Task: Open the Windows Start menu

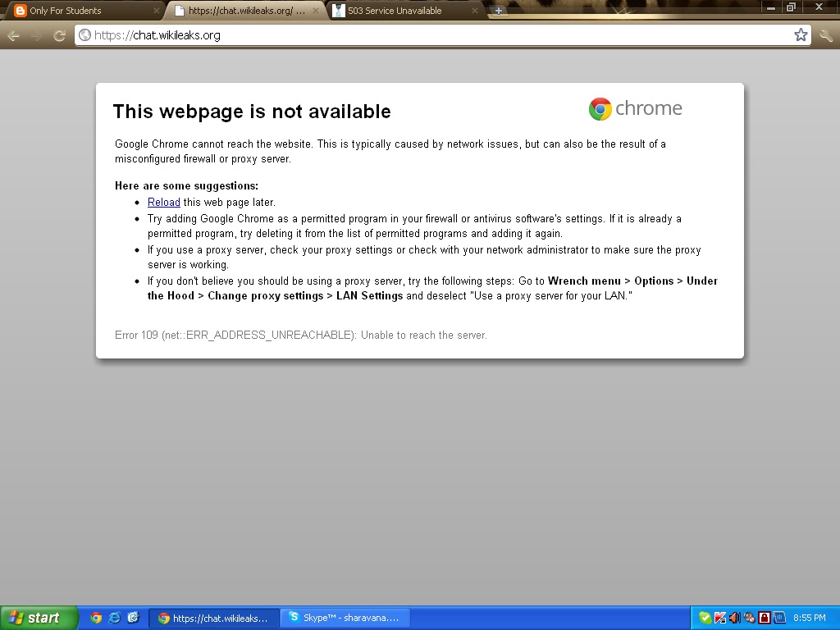Action: point(39,618)
